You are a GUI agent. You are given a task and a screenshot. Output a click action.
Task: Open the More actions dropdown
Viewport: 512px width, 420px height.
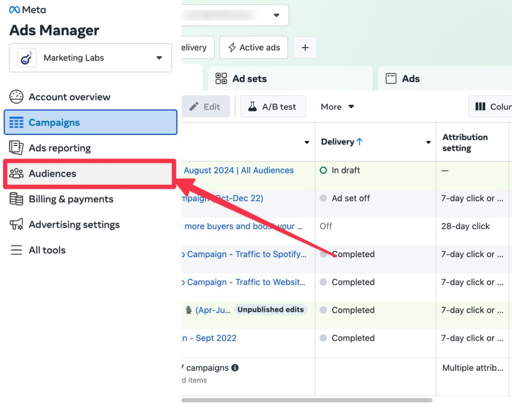pos(337,107)
